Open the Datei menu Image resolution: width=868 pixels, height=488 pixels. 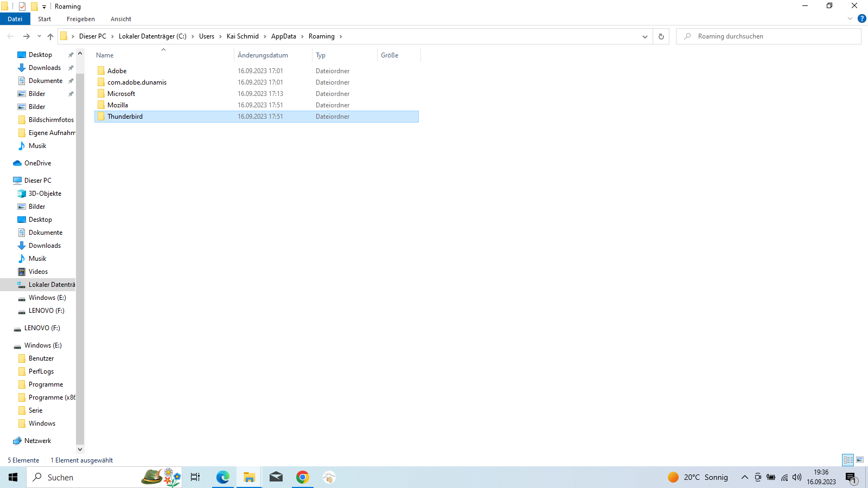[x=15, y=19]
